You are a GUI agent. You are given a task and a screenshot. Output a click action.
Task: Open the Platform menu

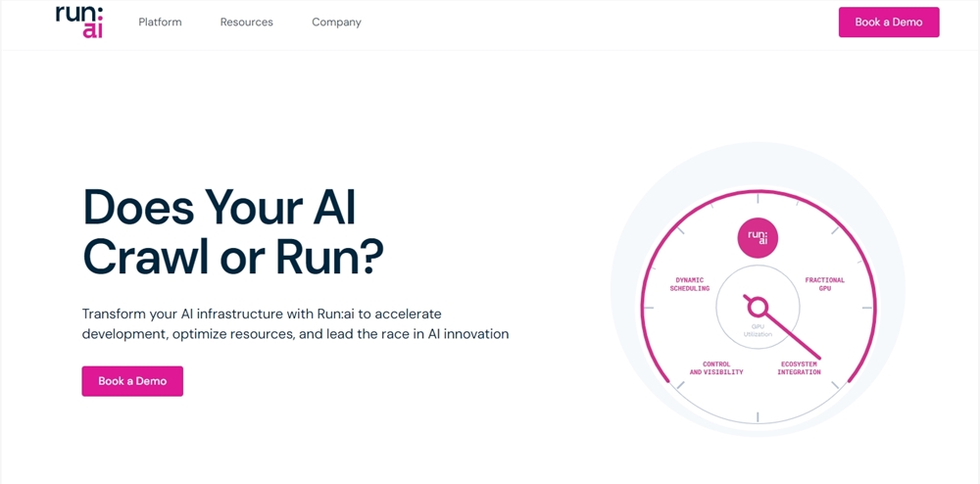160,23
